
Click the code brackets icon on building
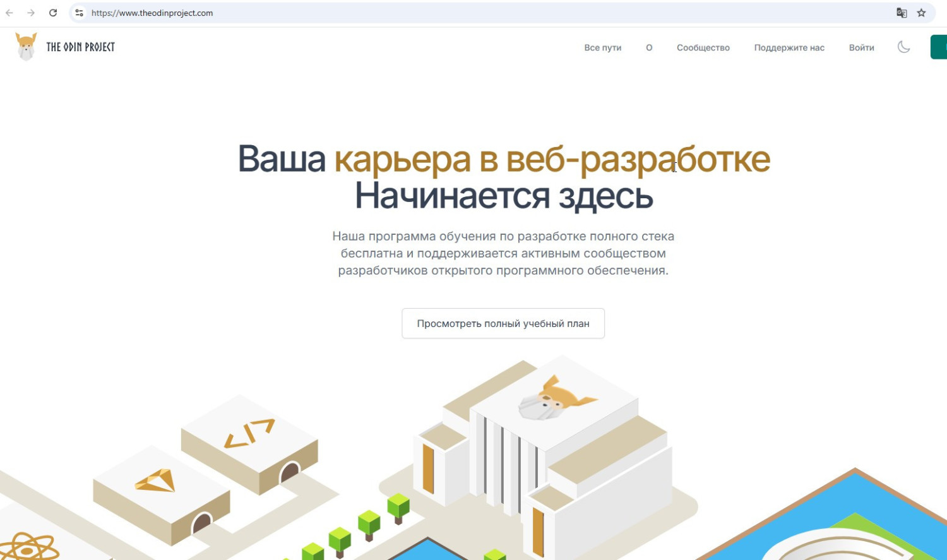point(249,433)
